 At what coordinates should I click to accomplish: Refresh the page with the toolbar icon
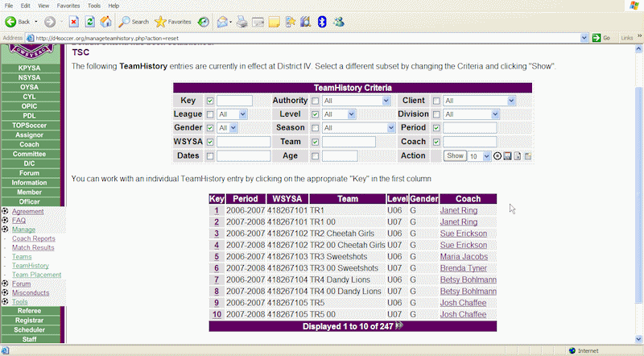[89, 22]
